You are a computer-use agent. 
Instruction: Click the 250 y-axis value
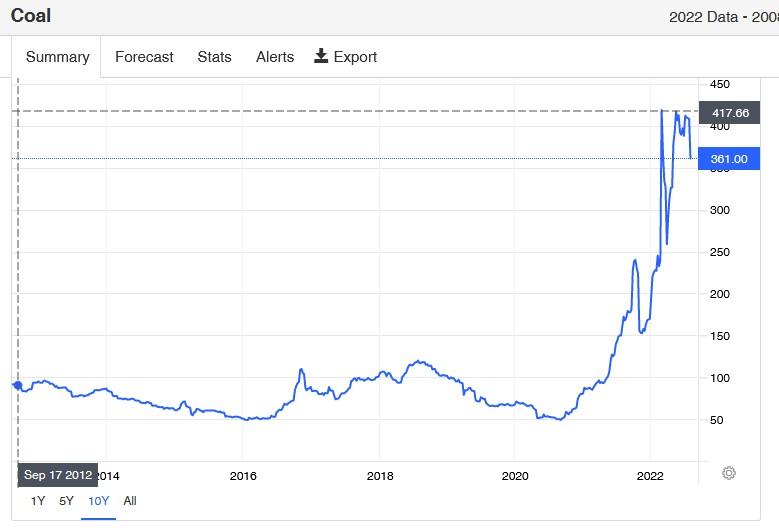(x=719, y=252)
